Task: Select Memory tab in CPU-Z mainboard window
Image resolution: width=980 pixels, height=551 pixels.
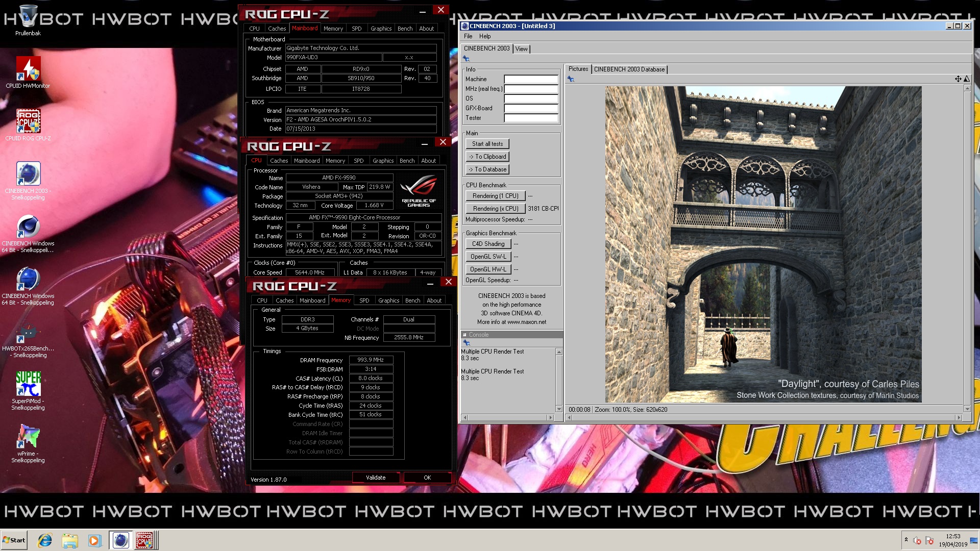Action: (x=333, y=29)
